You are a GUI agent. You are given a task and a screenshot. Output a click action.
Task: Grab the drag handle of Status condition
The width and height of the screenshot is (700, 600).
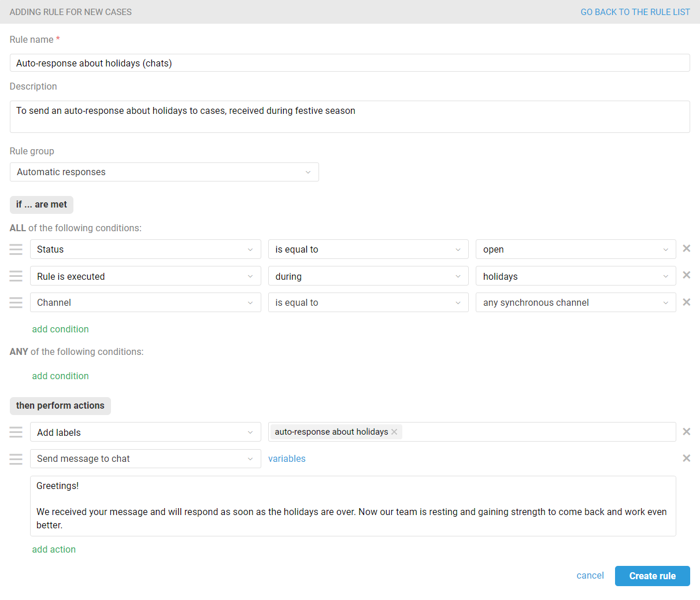point(16,249)
